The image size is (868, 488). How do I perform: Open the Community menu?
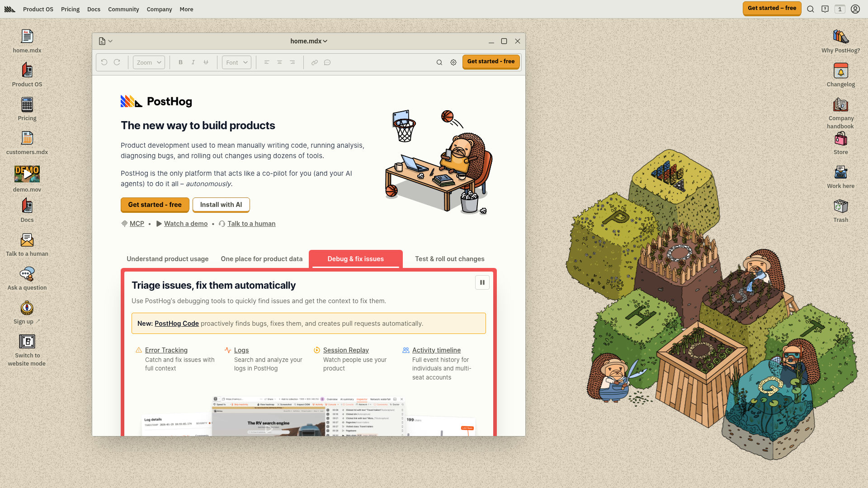[123, 9]
